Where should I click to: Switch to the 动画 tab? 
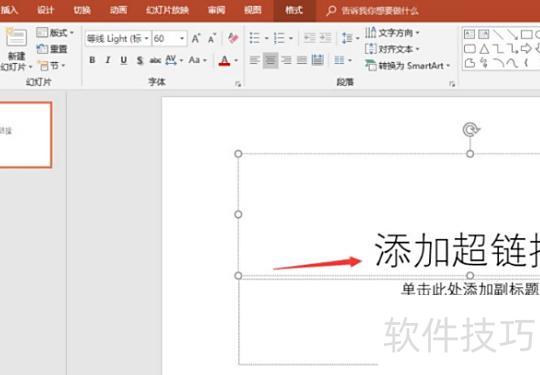pyautogui.click(x=118, y=10)
